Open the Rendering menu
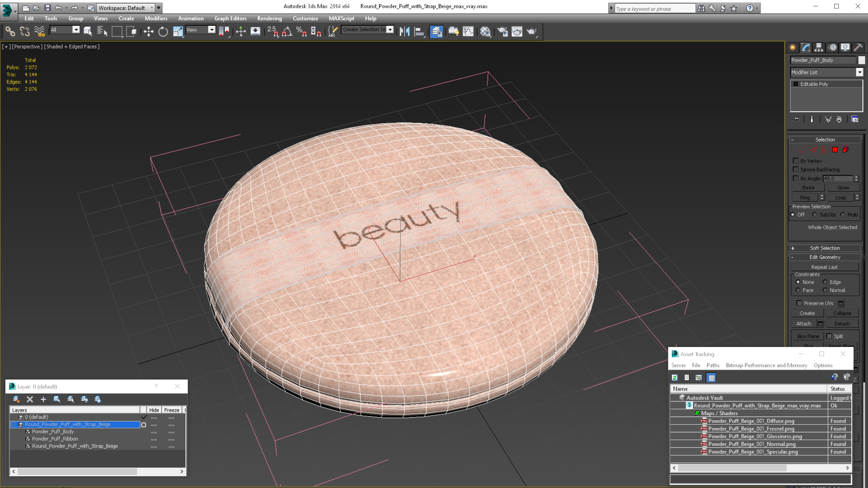Viewport: 868px width, 488px height. tap(269, 18)
